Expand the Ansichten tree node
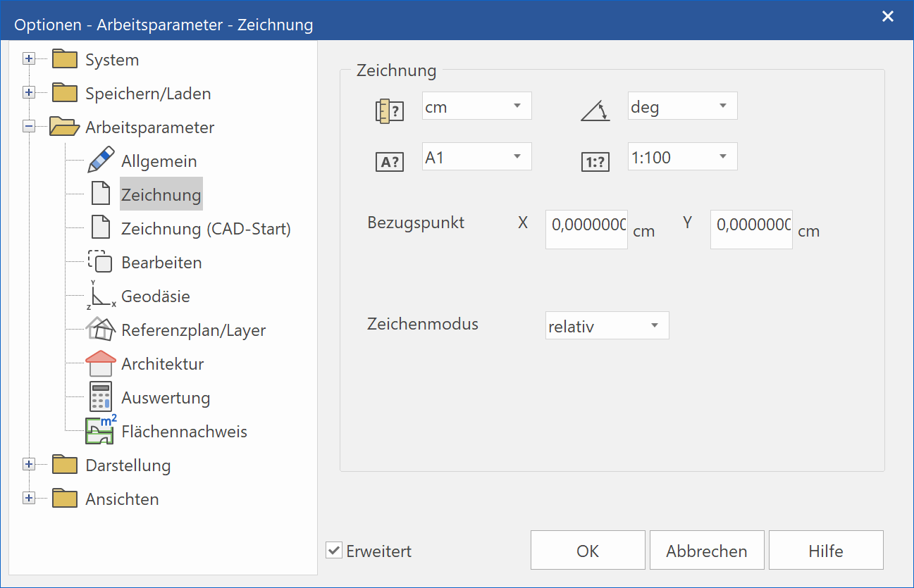The image size is (914, 588). [x=29, y=499]
